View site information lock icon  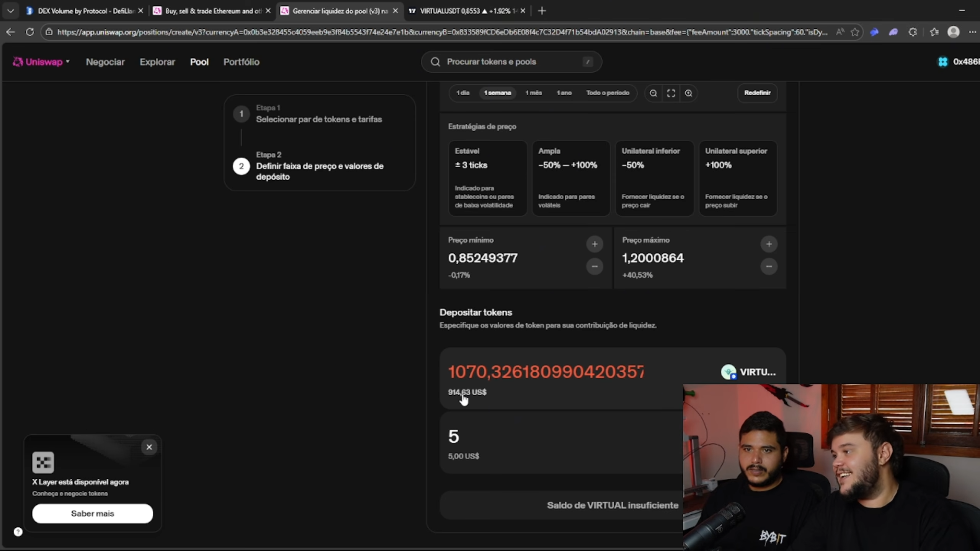tap(49, 32)
